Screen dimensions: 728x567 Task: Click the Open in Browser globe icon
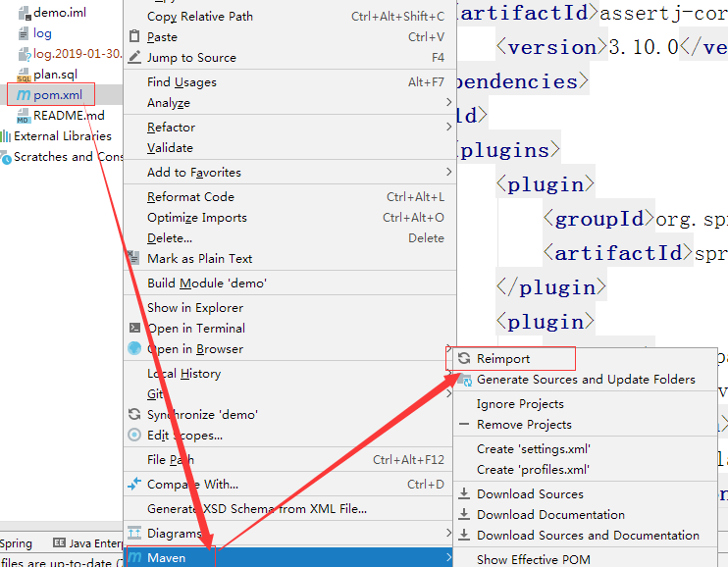point(134,348)
